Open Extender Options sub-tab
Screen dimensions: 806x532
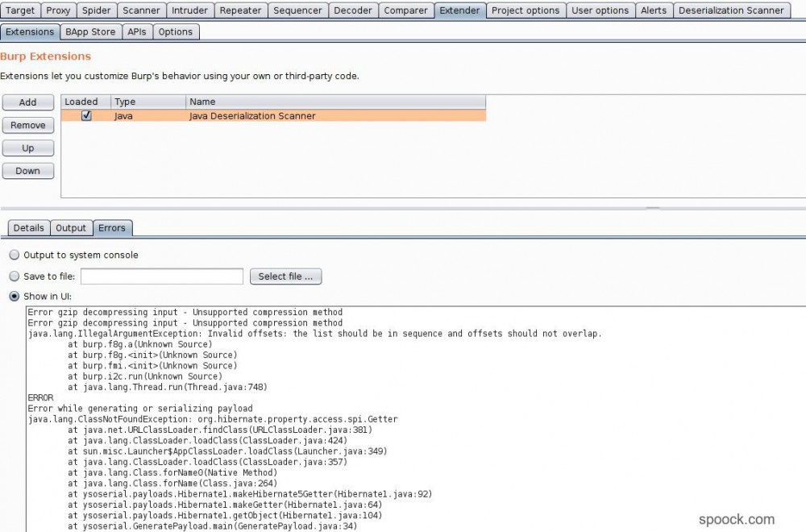tap(175, 32)
